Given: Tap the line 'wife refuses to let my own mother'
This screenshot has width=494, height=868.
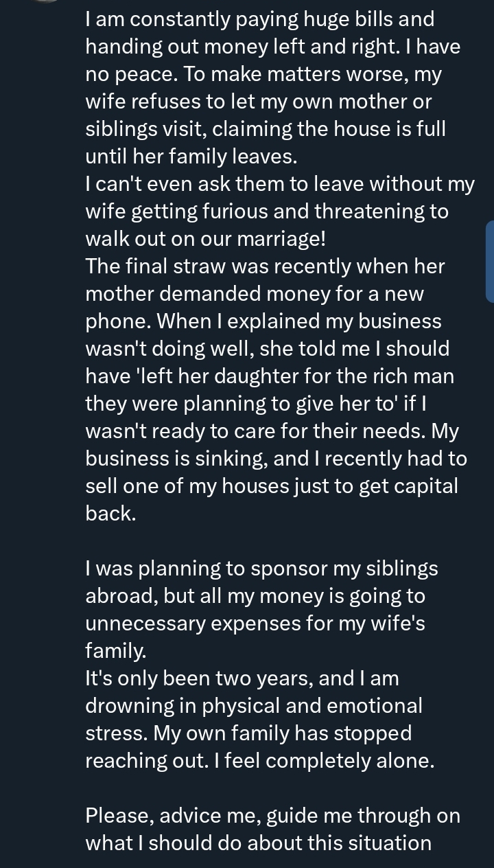Looking at the screenshot, I should [258, 102].
